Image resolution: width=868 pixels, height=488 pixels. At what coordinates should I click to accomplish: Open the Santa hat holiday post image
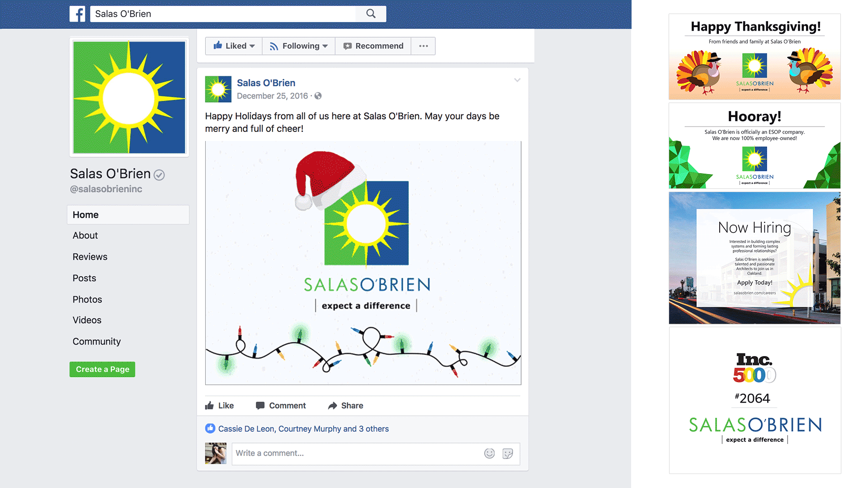click(363, 263)
